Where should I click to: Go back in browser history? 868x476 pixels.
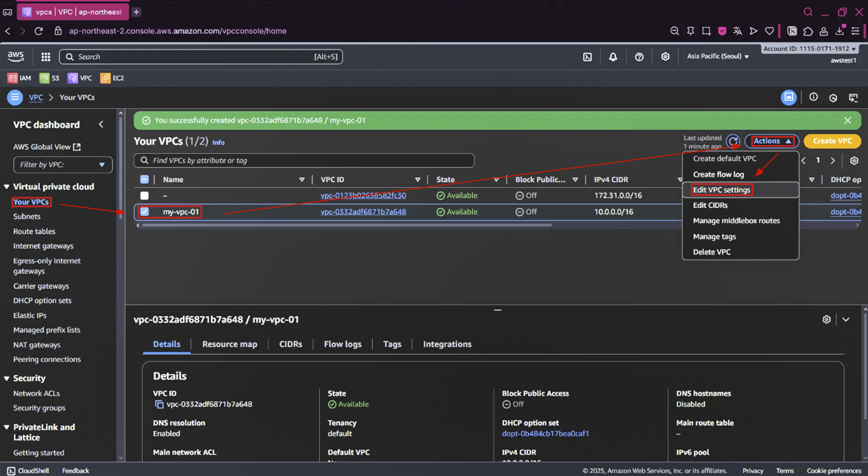click(8, 31)
